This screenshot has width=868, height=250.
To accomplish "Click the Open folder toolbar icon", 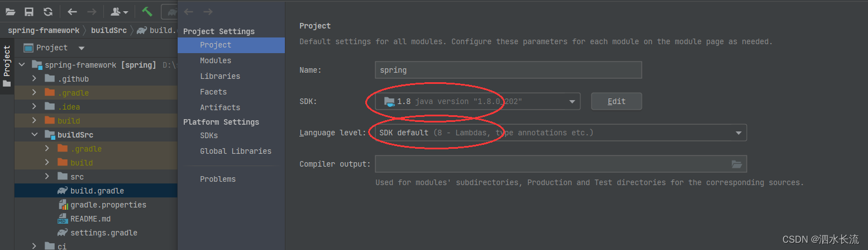I will [x=10, y=12].
